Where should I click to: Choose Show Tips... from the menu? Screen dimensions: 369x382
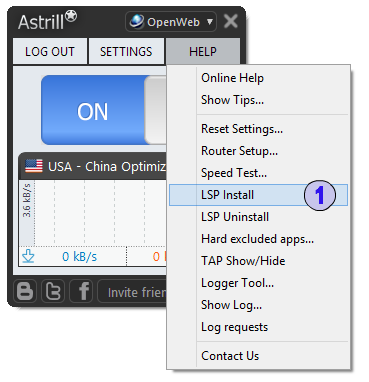[x=258, y=100]
